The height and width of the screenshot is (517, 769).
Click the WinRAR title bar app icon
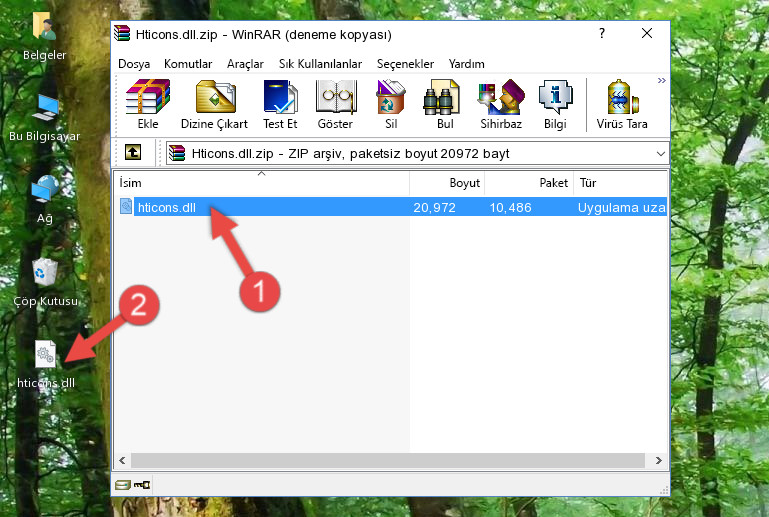[122, 33]
